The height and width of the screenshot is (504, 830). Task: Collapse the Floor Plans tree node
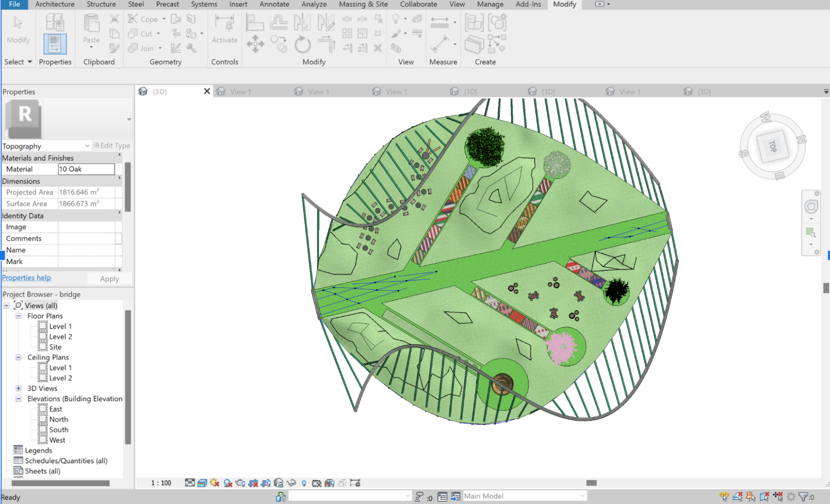tap(18, 316)
